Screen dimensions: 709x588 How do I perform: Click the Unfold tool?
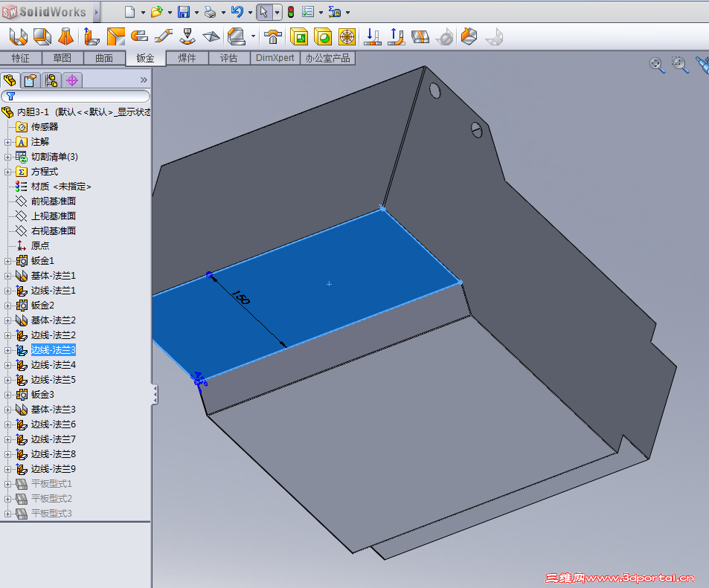click(372, 36)
